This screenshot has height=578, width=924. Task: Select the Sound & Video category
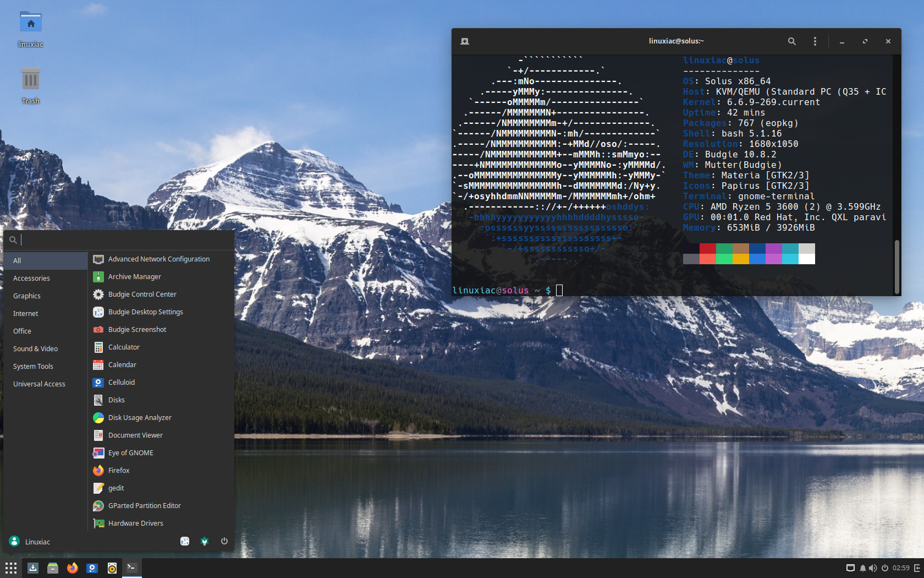(46, 348)
